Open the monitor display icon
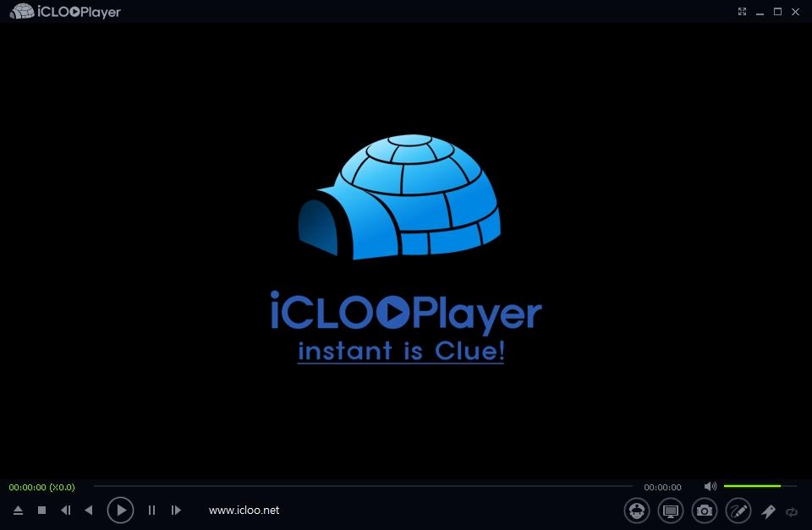The image size is (812, 530). [x=671, y=511]
